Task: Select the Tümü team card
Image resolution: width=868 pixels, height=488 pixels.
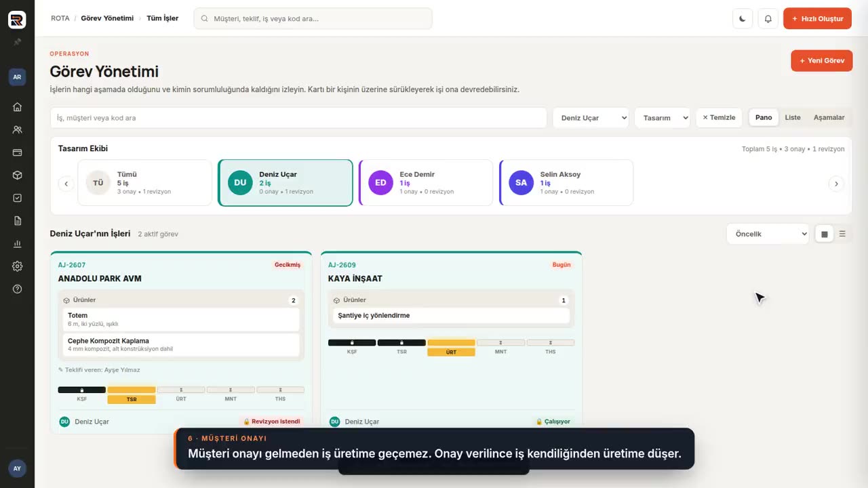Action: [145, 183]
